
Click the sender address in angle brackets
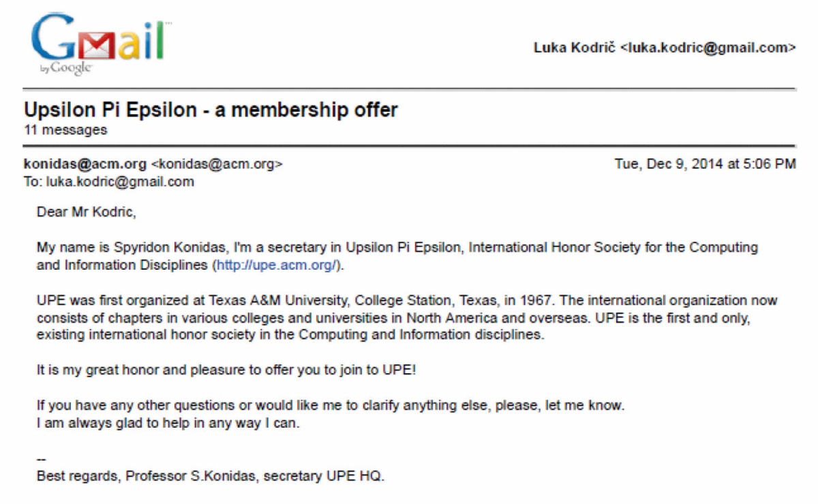pos(216,163)
